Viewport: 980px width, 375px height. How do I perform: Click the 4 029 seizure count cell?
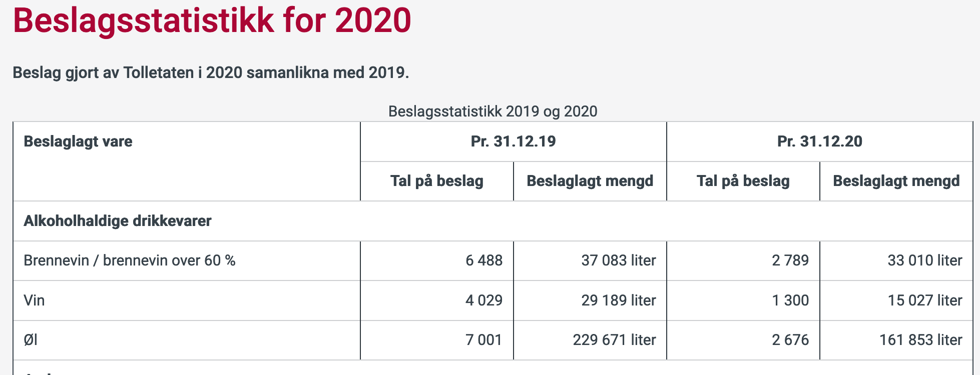coord(484,300)
